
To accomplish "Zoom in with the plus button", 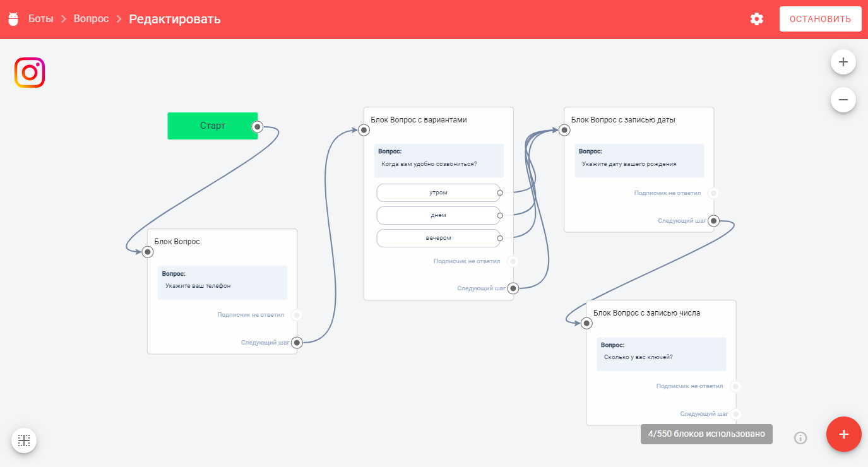I will [843, 62].
